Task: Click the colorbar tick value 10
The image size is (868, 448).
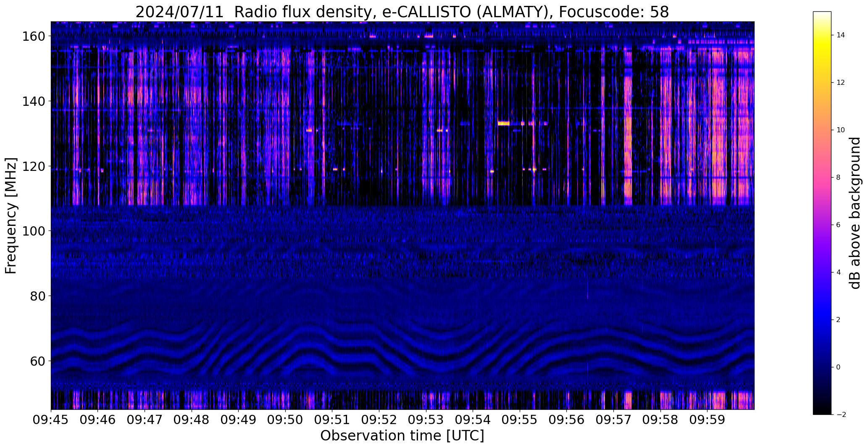Action: 841,130
